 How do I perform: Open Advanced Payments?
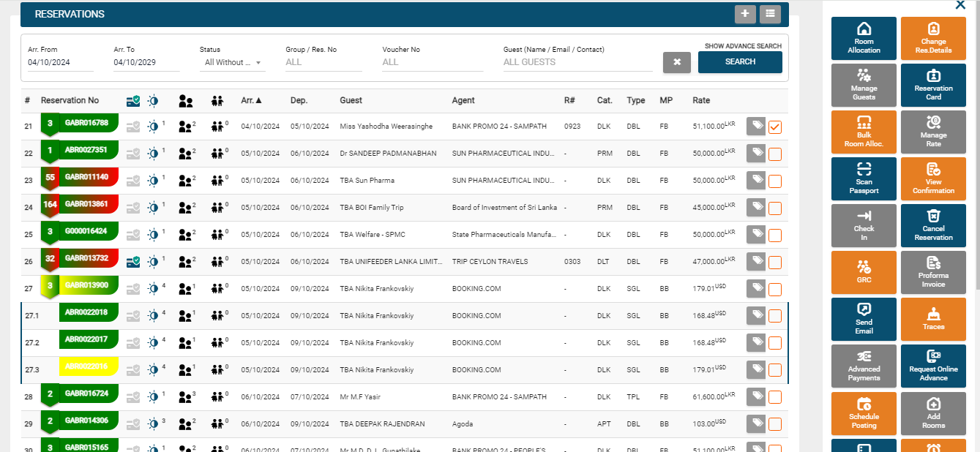(864, 366)
